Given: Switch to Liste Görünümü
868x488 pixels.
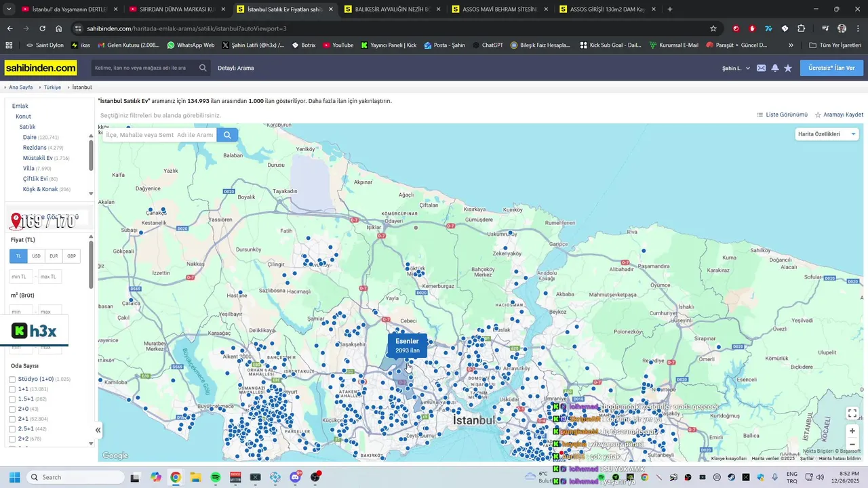Looking at the screenshot, I should point(783,115).
